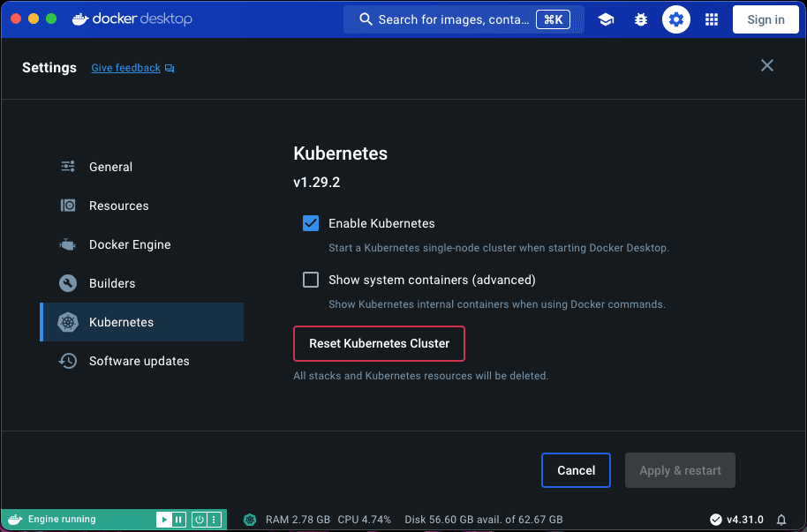Click the ⌘K shortcut badge
The image size is (807, 532).
pos(553,19)
